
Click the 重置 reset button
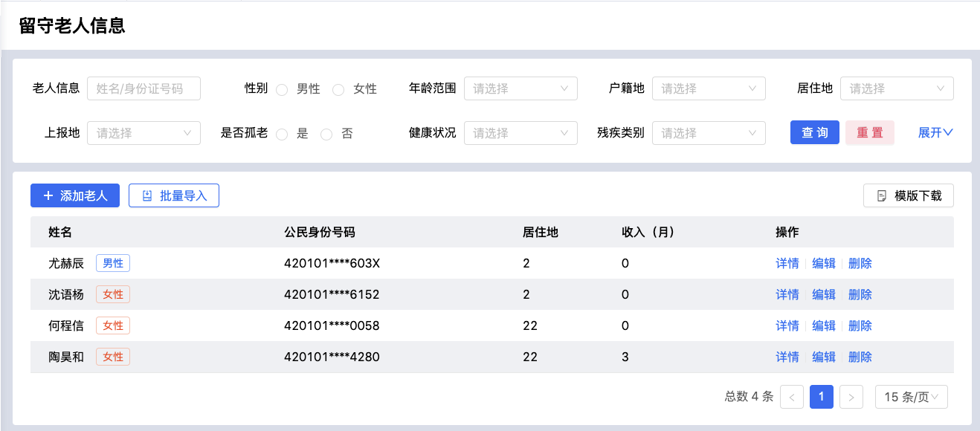click(x=870, y=132)
